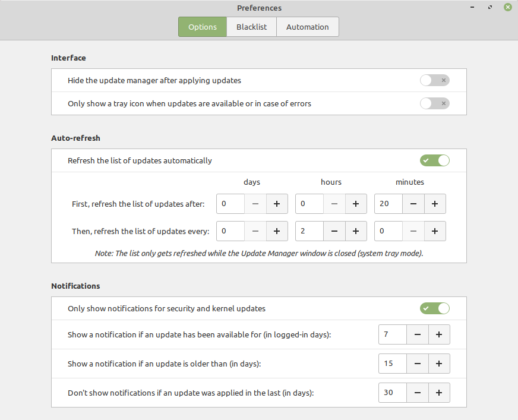Disable automatic refresh of updates list
Screen dimensions: 518x420
click(434, 160)
